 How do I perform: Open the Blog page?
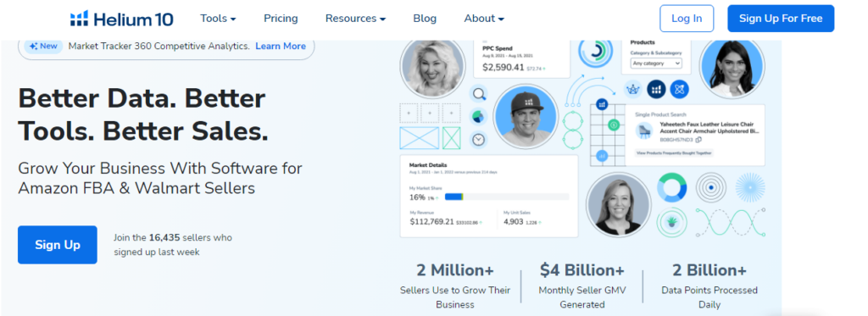coord(425,19)
